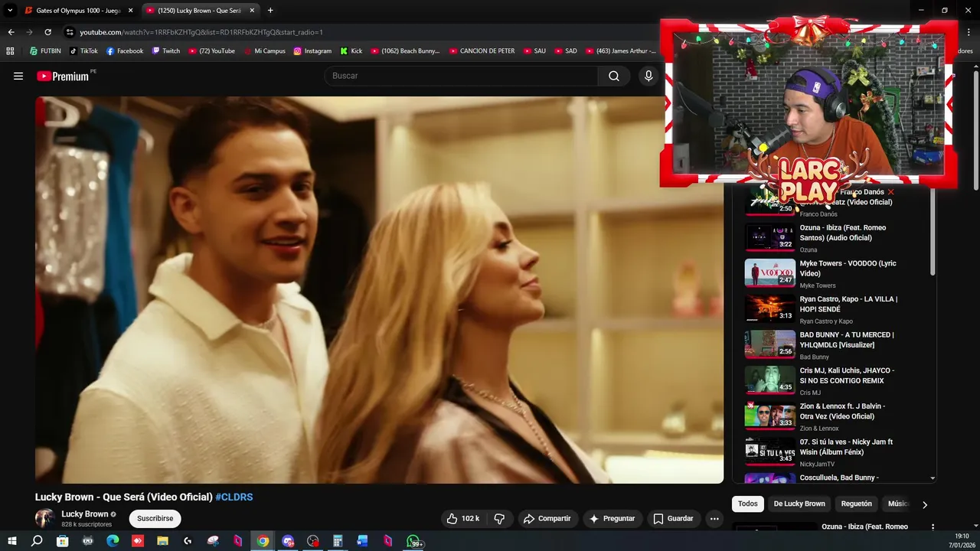Open the (1062) Beach Bunny bookmark

pyautogui.click(x=406, y=51)
